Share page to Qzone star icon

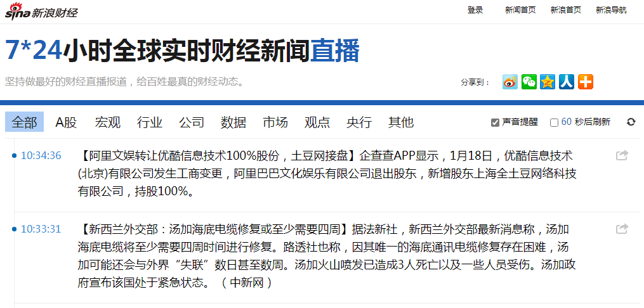(x=548, y=82)
